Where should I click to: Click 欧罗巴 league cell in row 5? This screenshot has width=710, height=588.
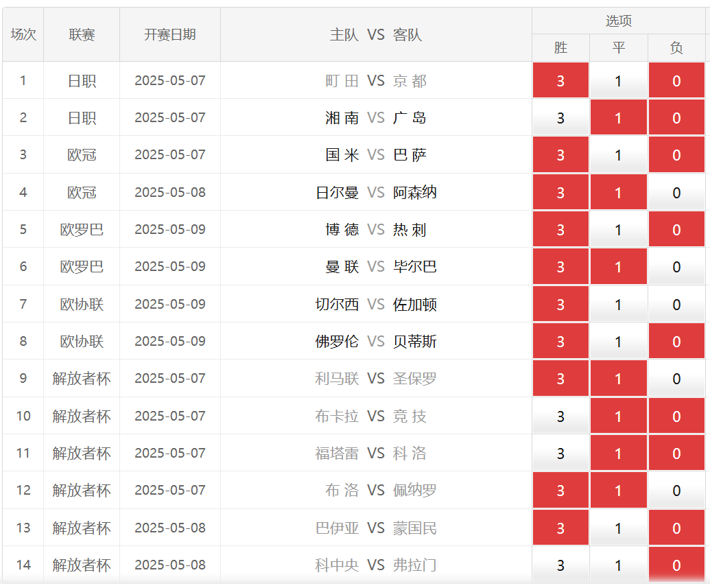[x=82, y=230]
